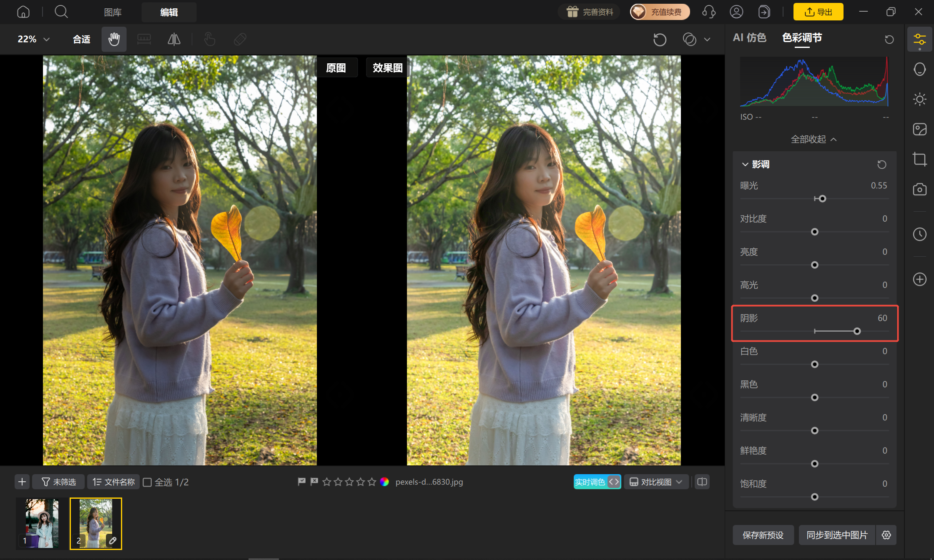Open the 对比视图 dropdown
Screen dimensions: 934x560
pyautogui.click(x=656, y=482)
